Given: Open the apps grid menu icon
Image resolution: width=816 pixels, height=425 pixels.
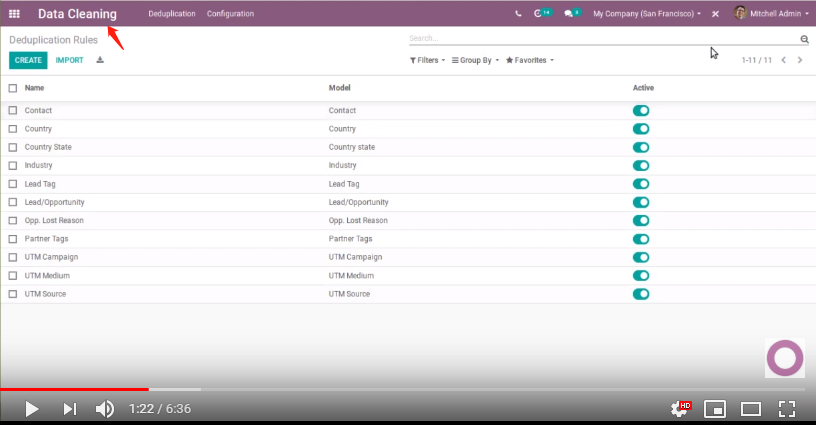Looking at the screenshot, I should [x=14, y=14].
